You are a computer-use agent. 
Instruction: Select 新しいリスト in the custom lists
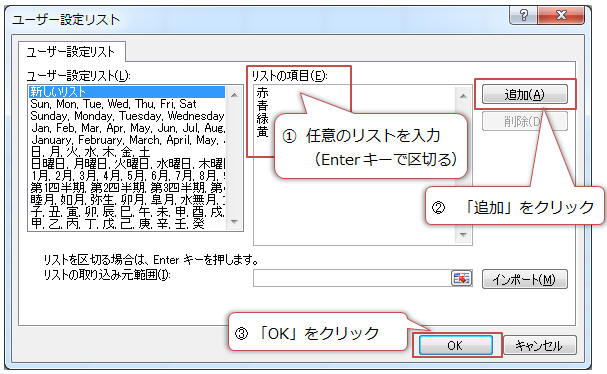coord(127,92)
